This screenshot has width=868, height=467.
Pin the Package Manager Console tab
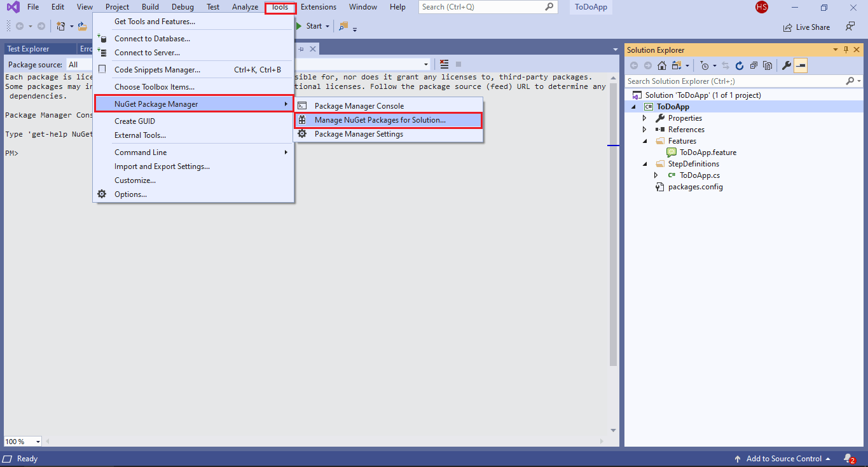point(300,48)
